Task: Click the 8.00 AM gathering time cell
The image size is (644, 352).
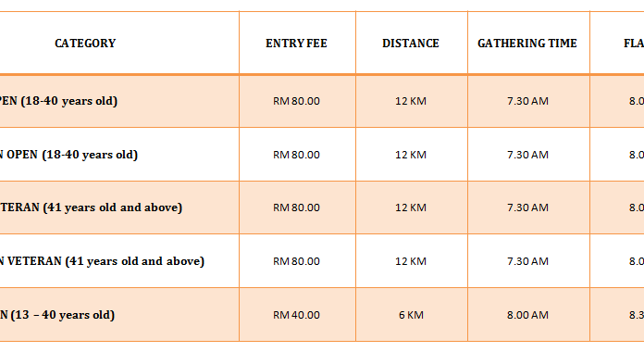Action: coord(528,315)
